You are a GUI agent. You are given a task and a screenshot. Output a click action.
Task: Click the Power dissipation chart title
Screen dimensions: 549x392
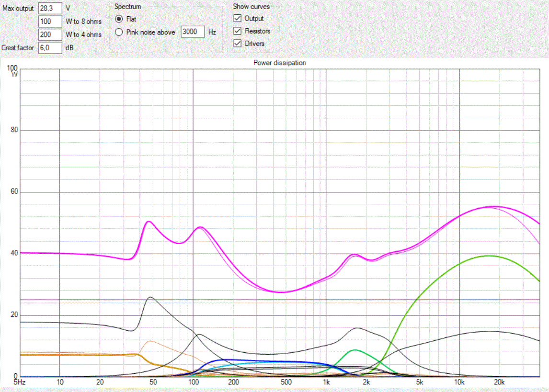(279, 63)
